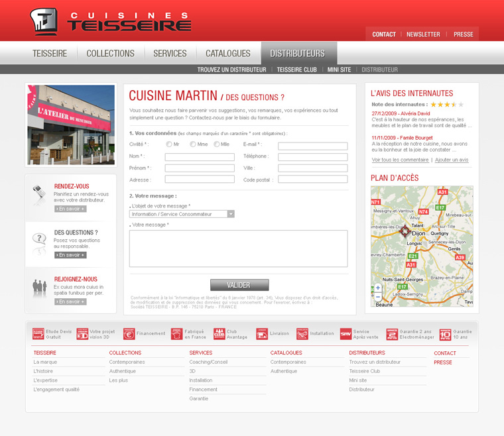Click in the Nom input field
The image size is (504, 436).
click(200, 156)
